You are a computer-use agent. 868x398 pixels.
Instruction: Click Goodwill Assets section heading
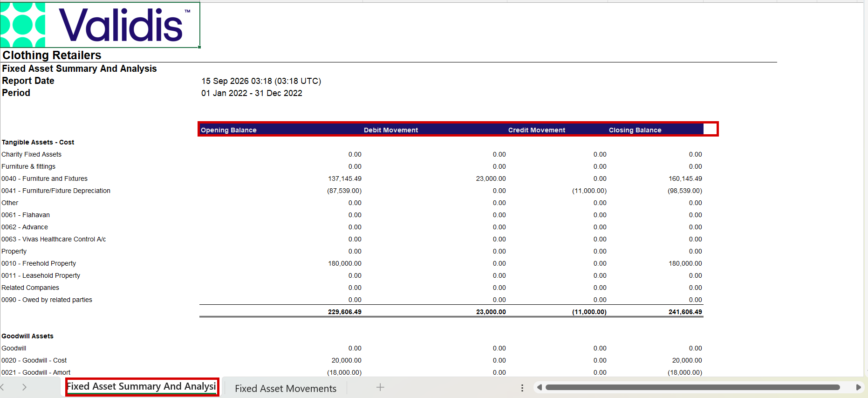[27, 336]
